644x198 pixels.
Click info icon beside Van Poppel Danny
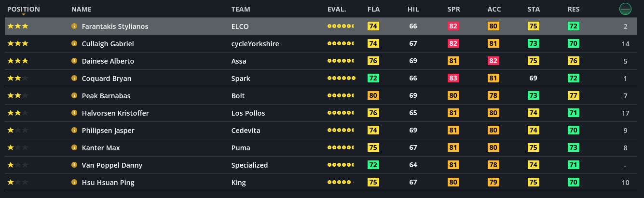74,165
